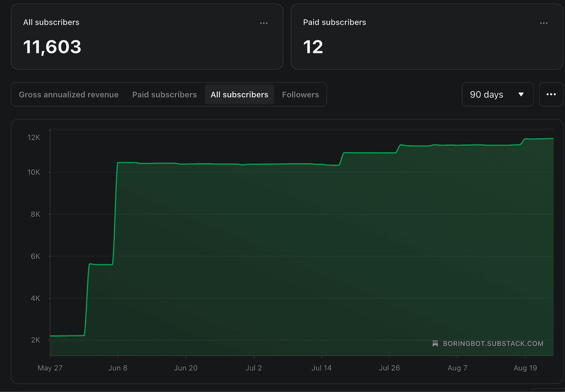Click the ellipsis icon beside the 90 days selector
Screen dimensions: 565x392
coord(551,94)
